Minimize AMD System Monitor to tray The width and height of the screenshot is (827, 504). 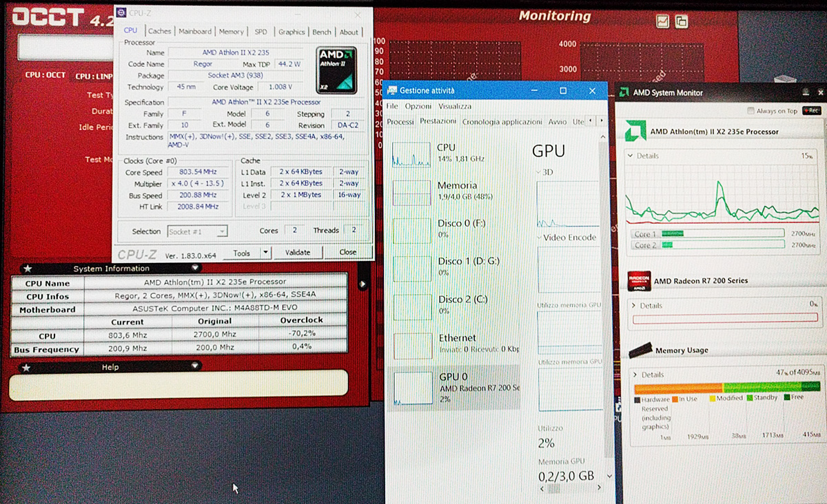pyautogui.click(x=805, y=92)
